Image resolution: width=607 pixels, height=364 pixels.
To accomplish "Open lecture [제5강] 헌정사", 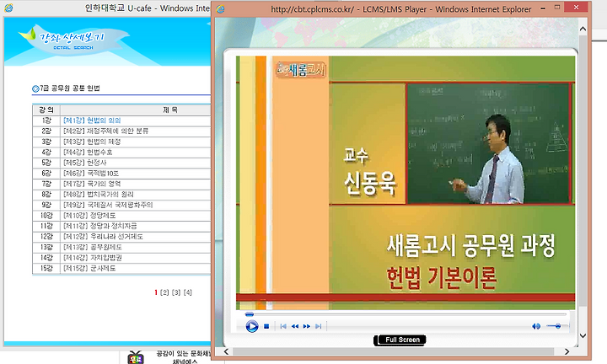I will pos(85,163).
